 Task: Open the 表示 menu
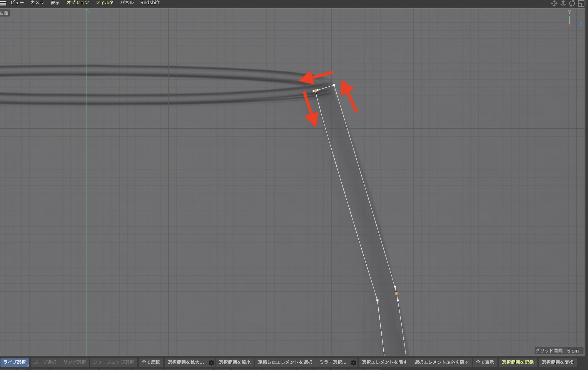pos(55,3)
